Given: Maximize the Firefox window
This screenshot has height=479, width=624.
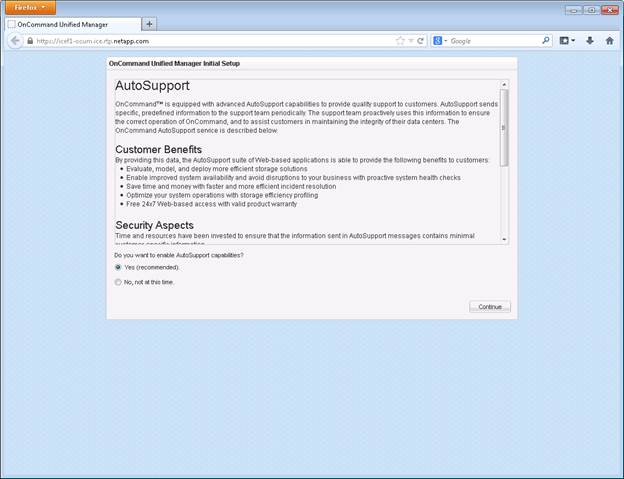Looking at the screenshot, I should (592, 10).
